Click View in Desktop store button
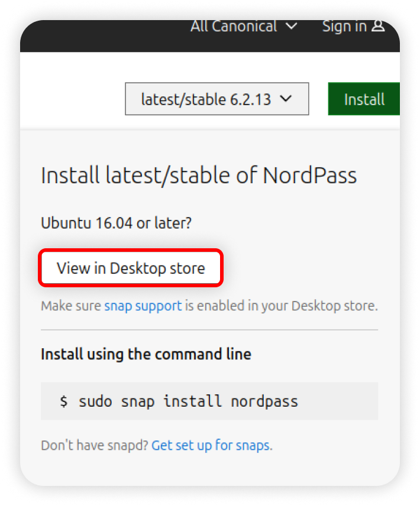Viewport: 420px width, 506px height. coord(131,268)
